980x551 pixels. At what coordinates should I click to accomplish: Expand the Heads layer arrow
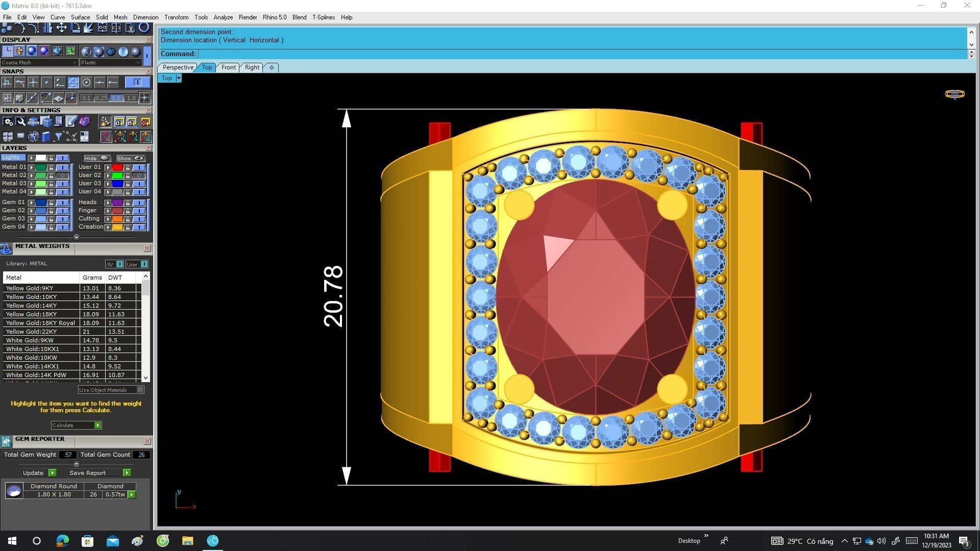pos(108,203)
